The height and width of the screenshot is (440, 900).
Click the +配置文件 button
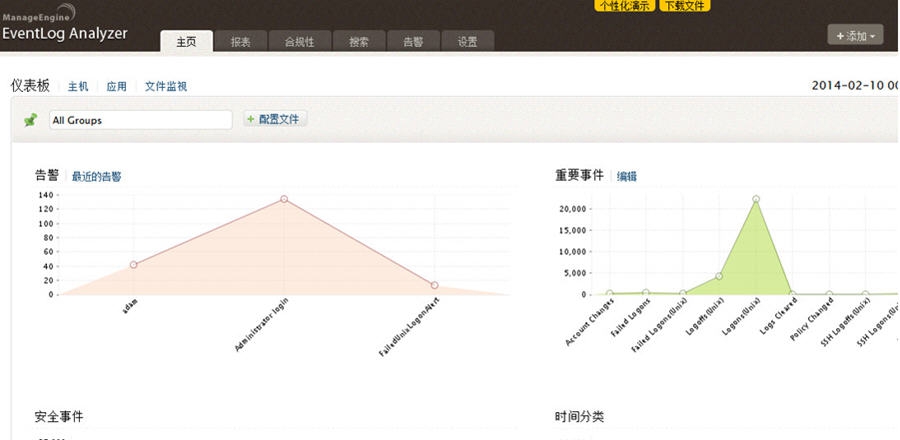[x=275, y=119]
